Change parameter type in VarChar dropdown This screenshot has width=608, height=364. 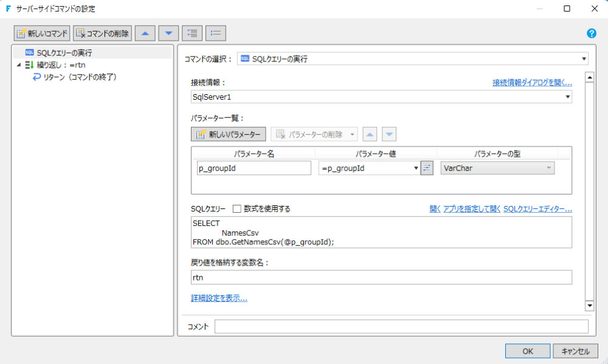pos(548,168)
